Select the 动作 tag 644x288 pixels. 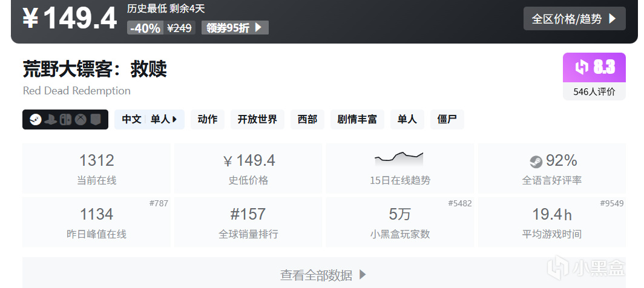[208, 120]
